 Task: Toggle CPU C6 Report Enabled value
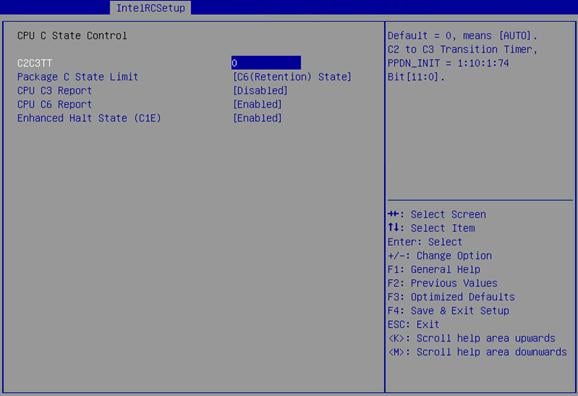click(257, 104)
